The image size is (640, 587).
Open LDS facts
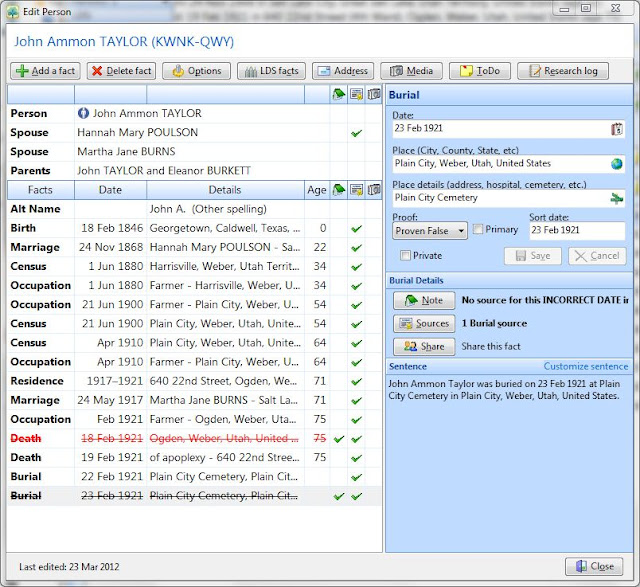[271, 71]
